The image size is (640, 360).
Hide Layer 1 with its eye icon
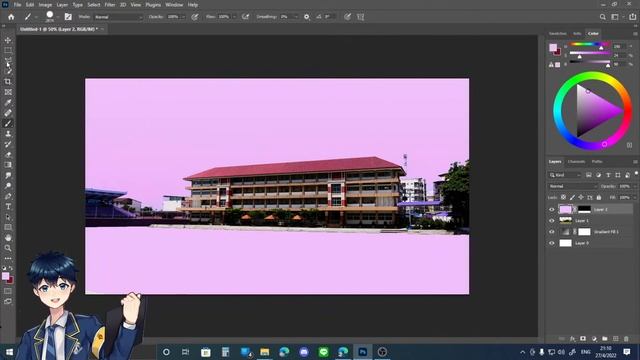tap(552, 220)
